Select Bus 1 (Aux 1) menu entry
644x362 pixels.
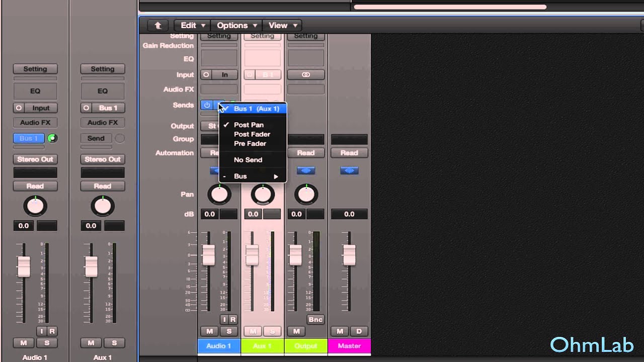(x=253, y=109)
